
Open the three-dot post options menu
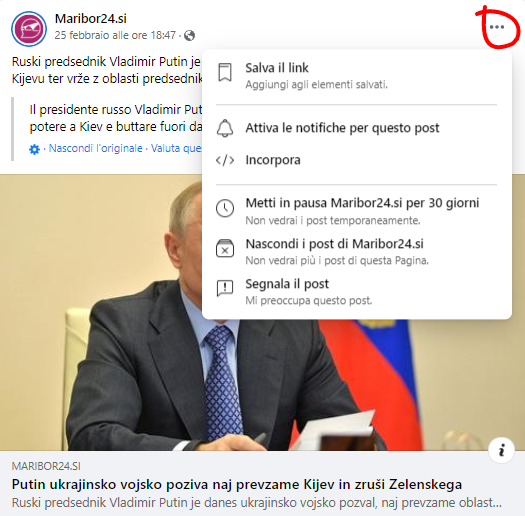click(497, 27)
